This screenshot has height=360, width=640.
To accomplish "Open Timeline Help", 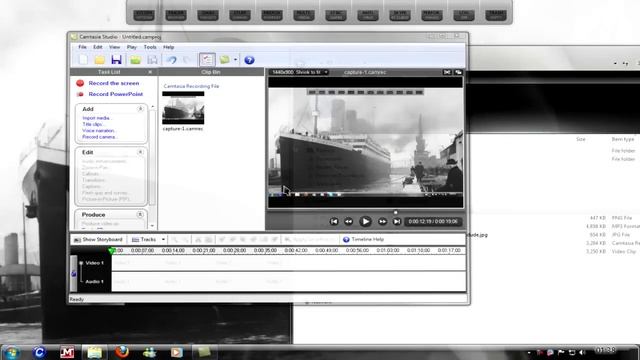I will [363, 240].
